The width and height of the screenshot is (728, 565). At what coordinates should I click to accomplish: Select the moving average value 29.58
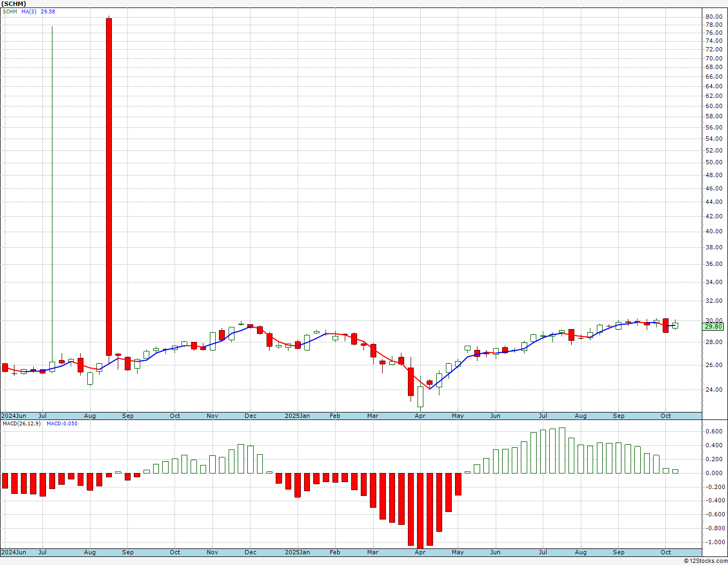pos(48,12)
